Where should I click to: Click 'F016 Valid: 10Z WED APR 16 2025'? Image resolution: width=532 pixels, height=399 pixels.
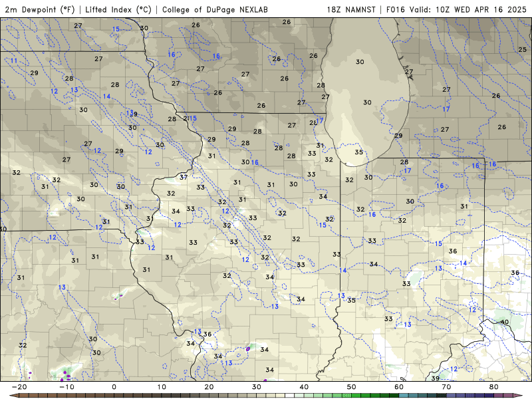click(x=456, y=10)
